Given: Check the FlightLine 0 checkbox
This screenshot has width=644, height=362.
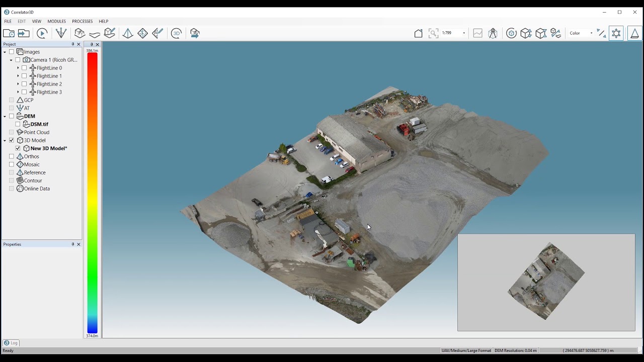Looking at the screenshot, I should coord(24,68).
